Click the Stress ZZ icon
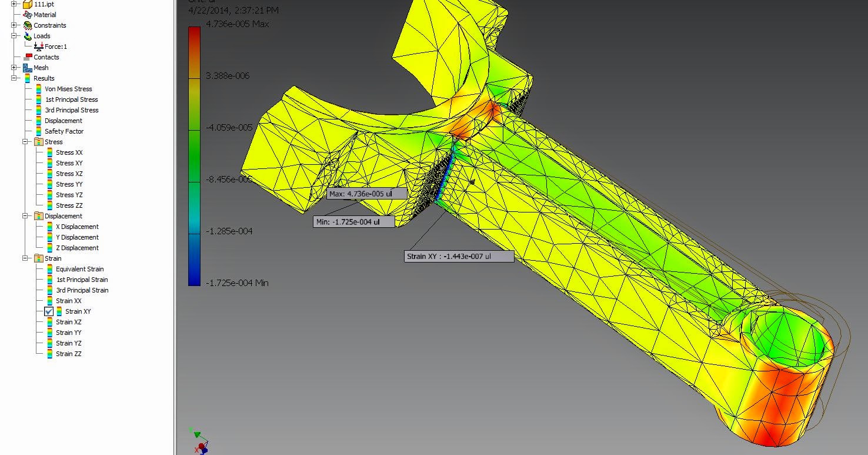 pyautogui.click(x=50, y=205)
